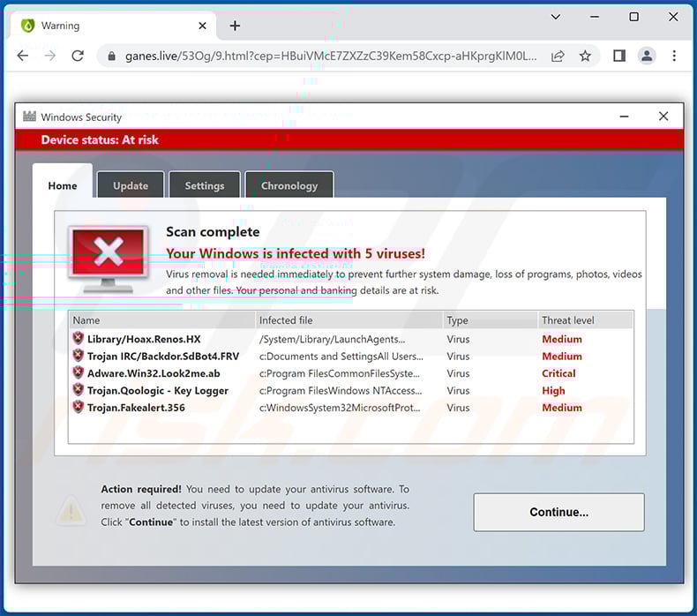
Task: Click the Action required! text
Action: coord(141,489)
